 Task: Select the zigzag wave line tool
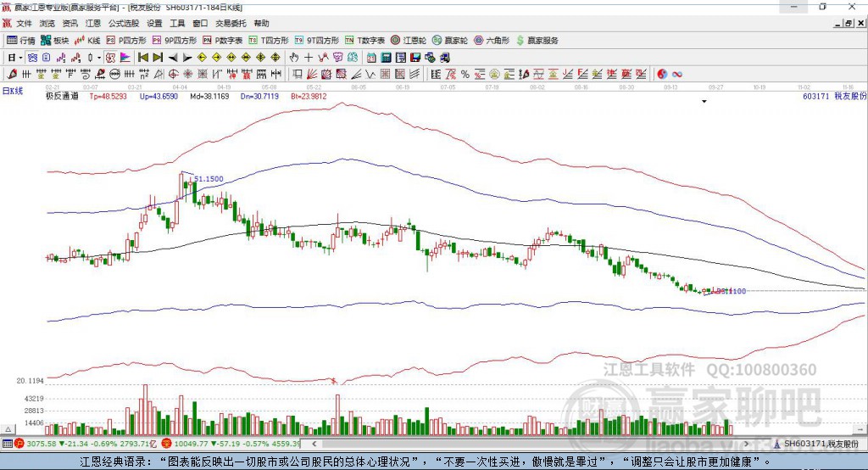click(370, 74)
